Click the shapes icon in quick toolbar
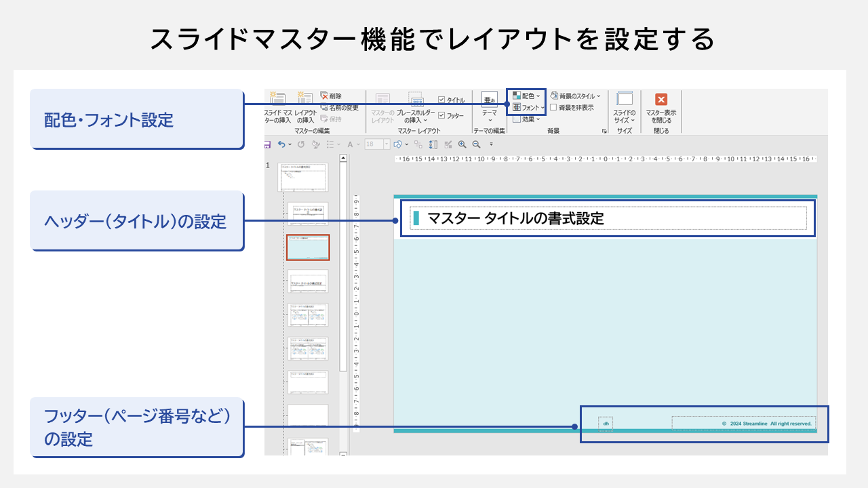The image size is (868, 488). [398, 144]
